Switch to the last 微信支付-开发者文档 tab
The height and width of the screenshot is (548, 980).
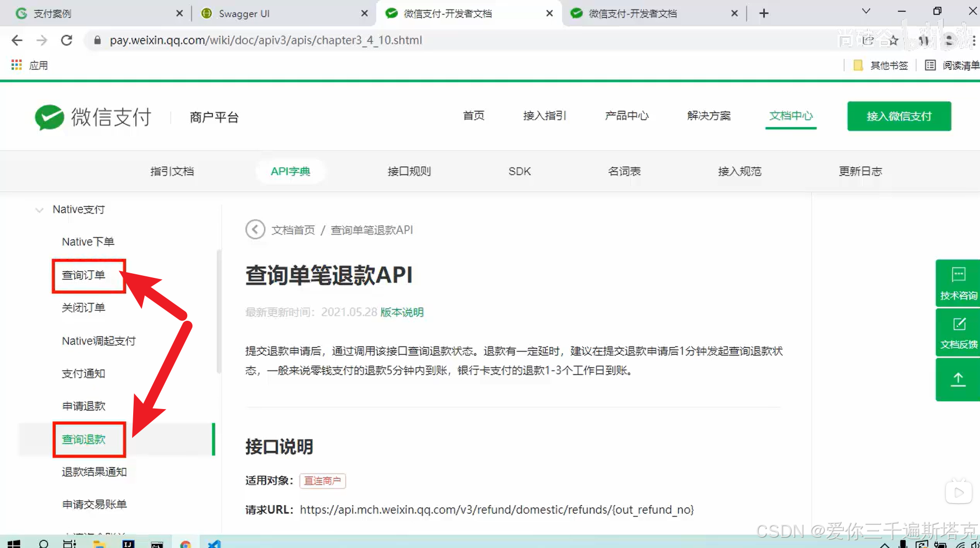pos(653,13)
